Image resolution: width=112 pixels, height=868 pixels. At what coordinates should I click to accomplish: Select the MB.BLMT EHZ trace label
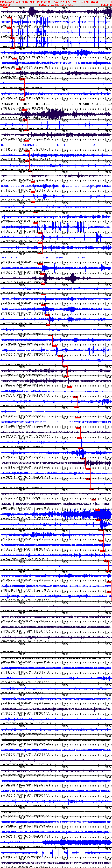26,67
